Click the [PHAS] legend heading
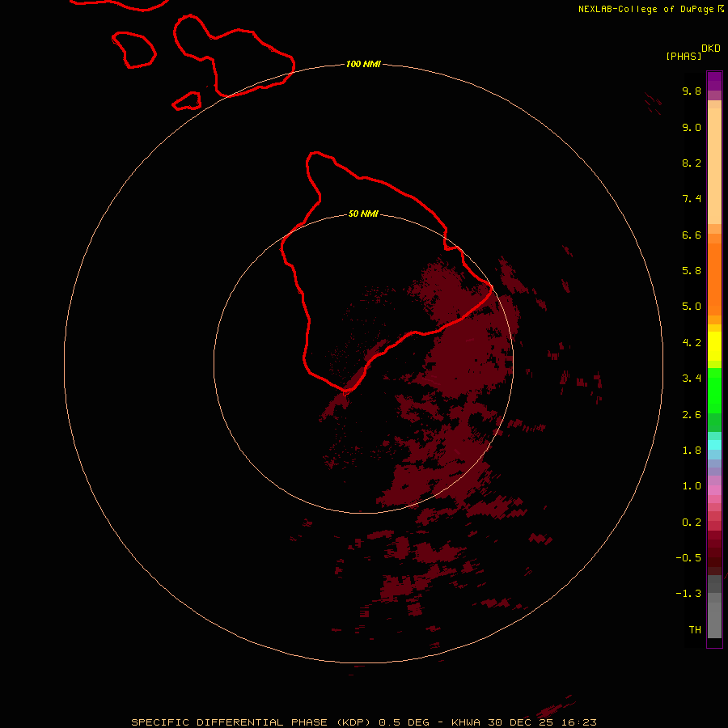The width and height of the screenshot is (728, 728). 684,56
